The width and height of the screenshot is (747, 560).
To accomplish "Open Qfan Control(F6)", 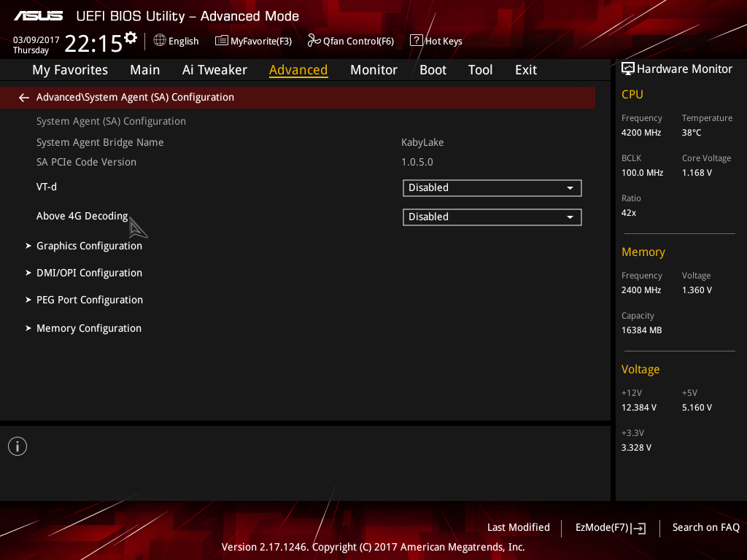I will coord(351,41).
